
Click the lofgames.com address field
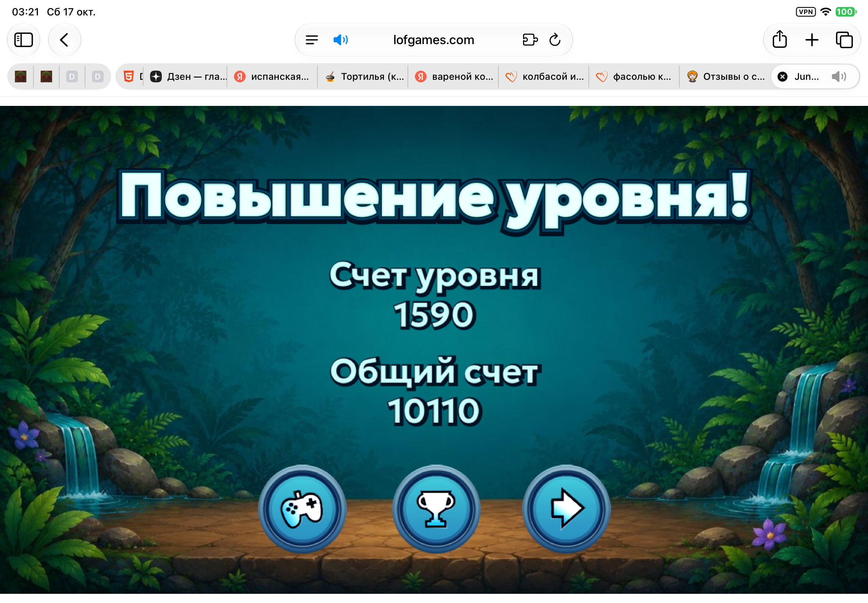click(433, 40)
